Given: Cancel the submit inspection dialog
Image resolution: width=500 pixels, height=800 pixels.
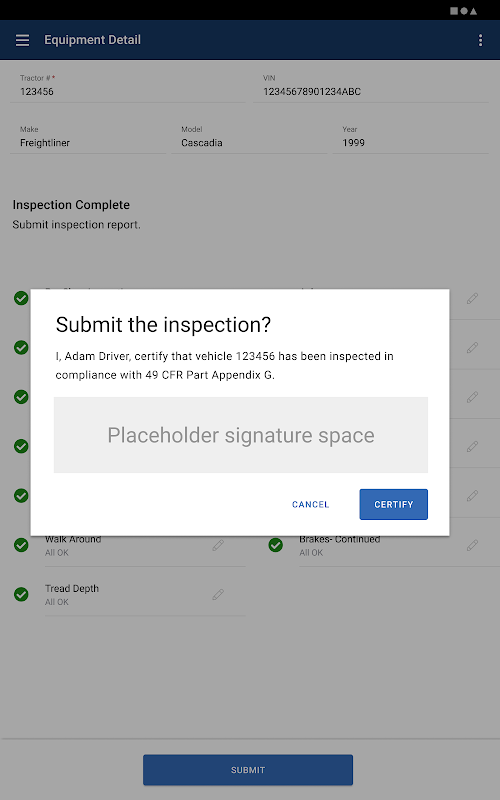Looking at the screenshot, I should tap(311, 505).
